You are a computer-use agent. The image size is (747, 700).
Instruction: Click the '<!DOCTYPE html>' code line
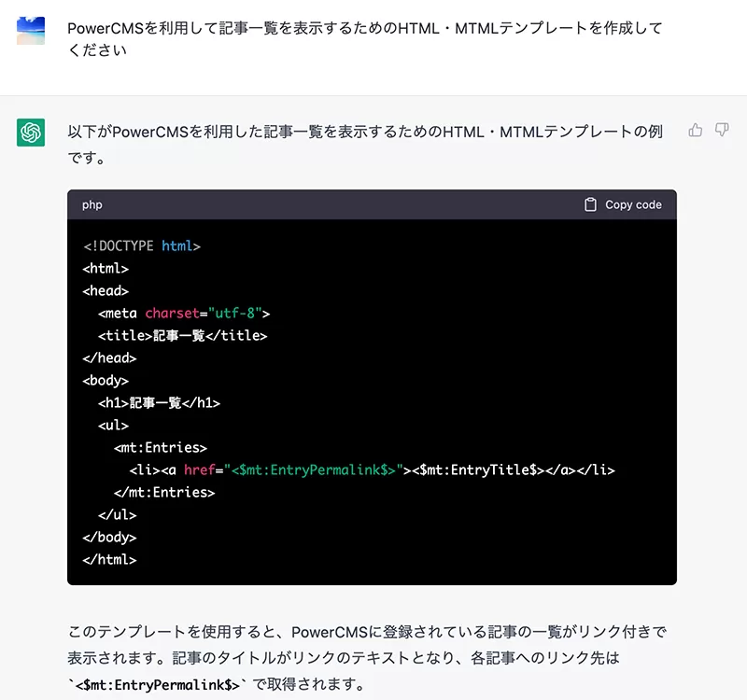[x=142, y=245]
